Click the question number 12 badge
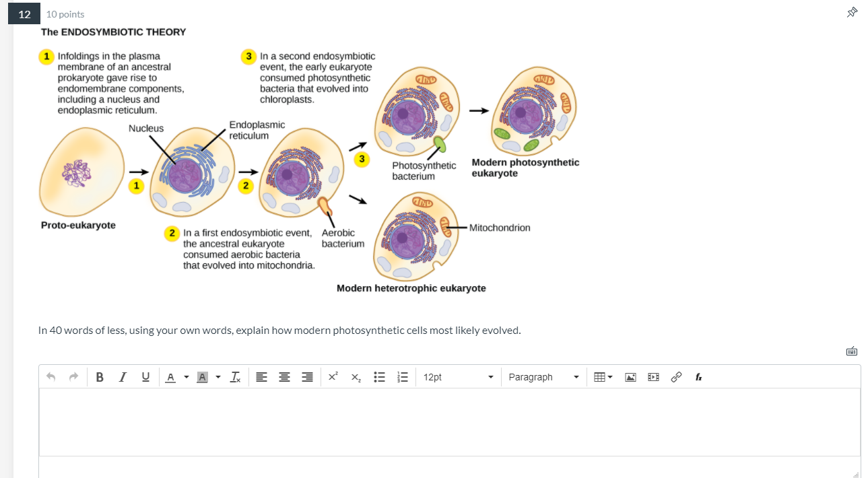The image size is (868, 478). point(24,14)
